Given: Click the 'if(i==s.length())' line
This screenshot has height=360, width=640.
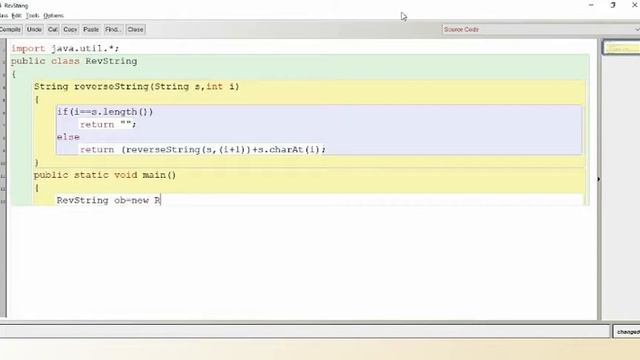Looking at the screenshot, I should [x=105, y=111].
